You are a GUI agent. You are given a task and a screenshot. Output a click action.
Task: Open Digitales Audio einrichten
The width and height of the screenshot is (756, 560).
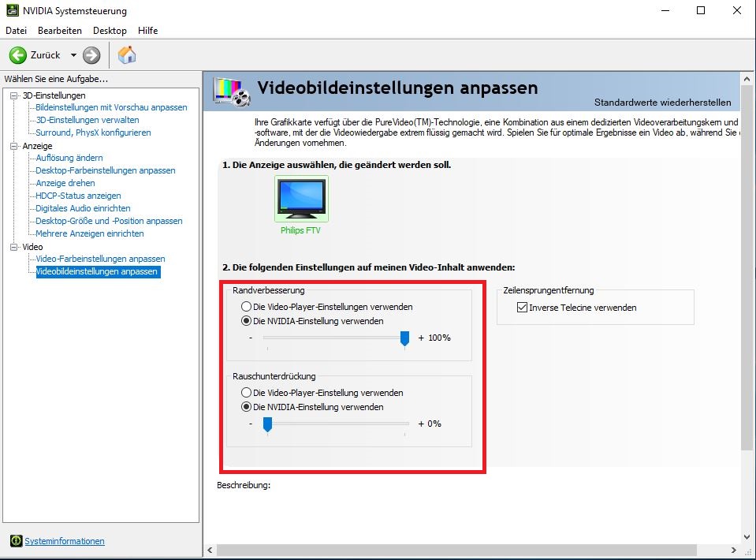click(x=83, y=208)
